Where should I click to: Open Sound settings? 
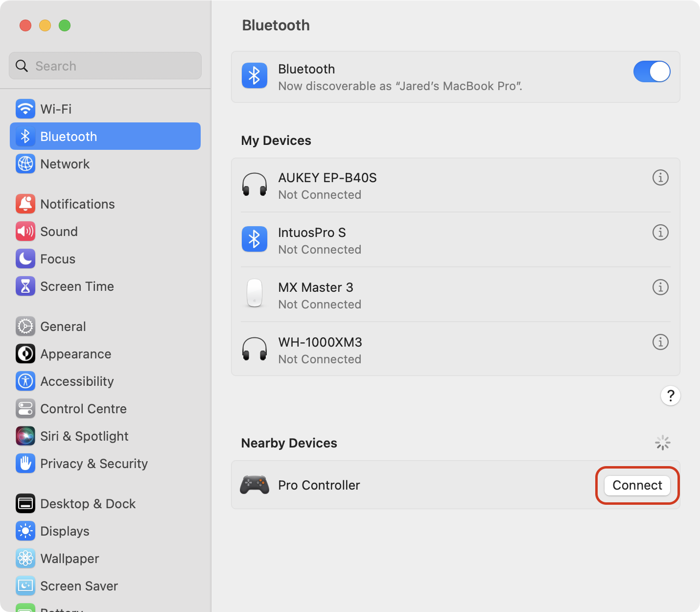click(59, 231)
